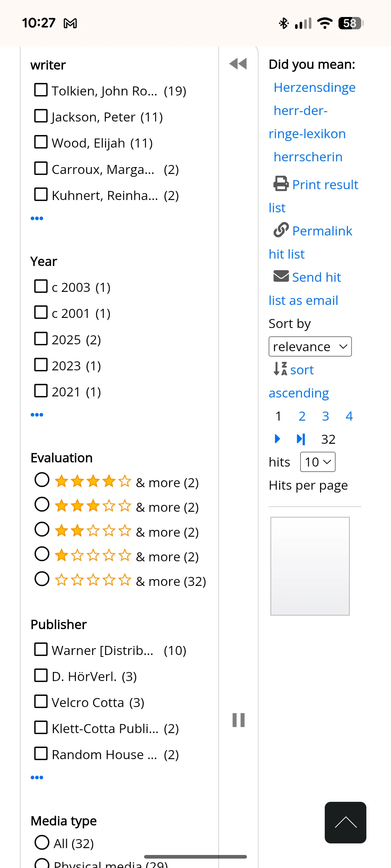Jump to last page via arrow icon
391x868 pixels.
[x=300, y=439]
